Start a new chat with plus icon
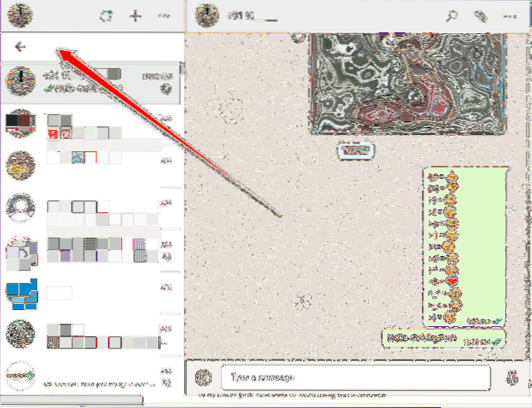532x408 pixels. tap(136, 15)
